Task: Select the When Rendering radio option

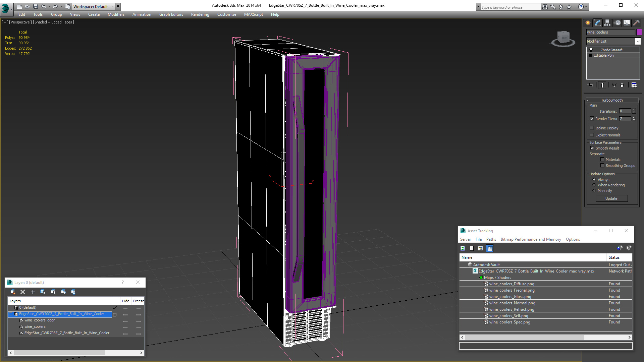Action: pos(594,185)
